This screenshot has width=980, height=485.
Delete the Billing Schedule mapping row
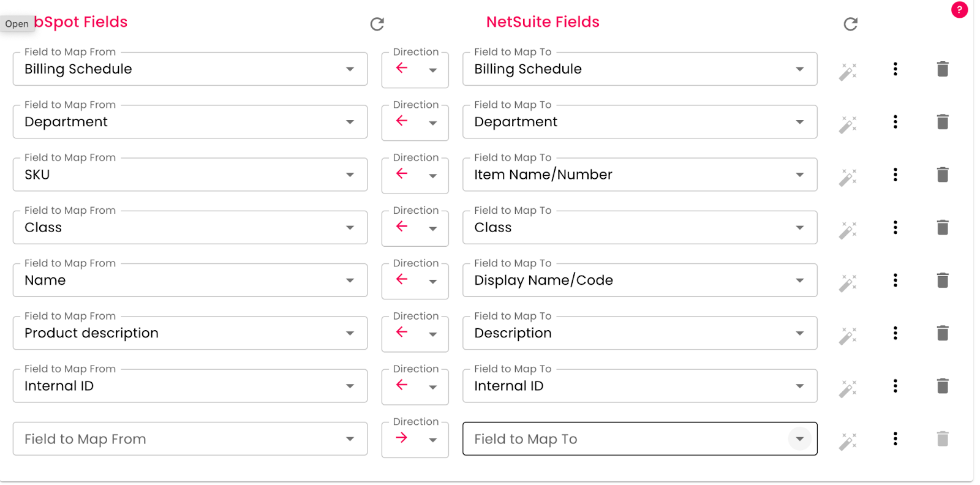(x=943, y=69)
